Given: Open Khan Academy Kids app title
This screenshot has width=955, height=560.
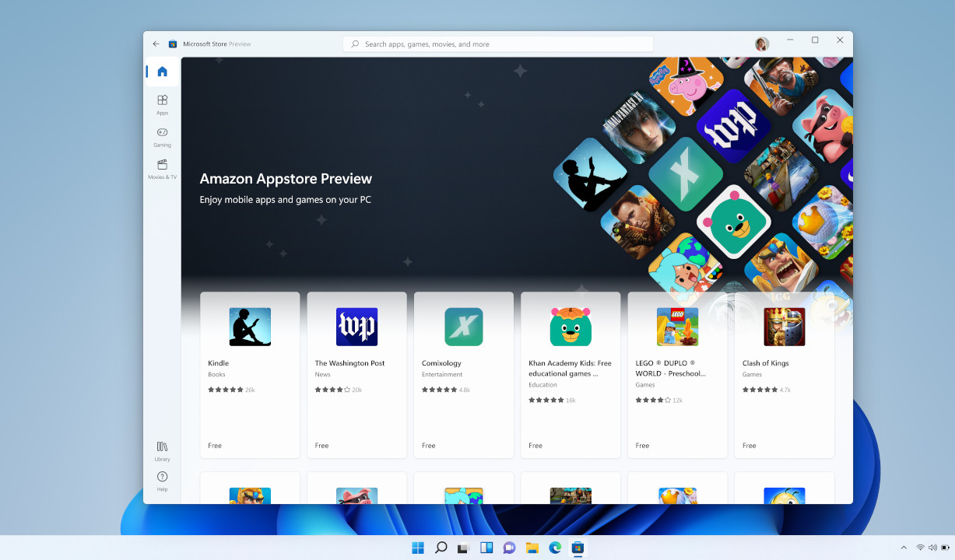Looking at the screenshot, I should [570, 368].
